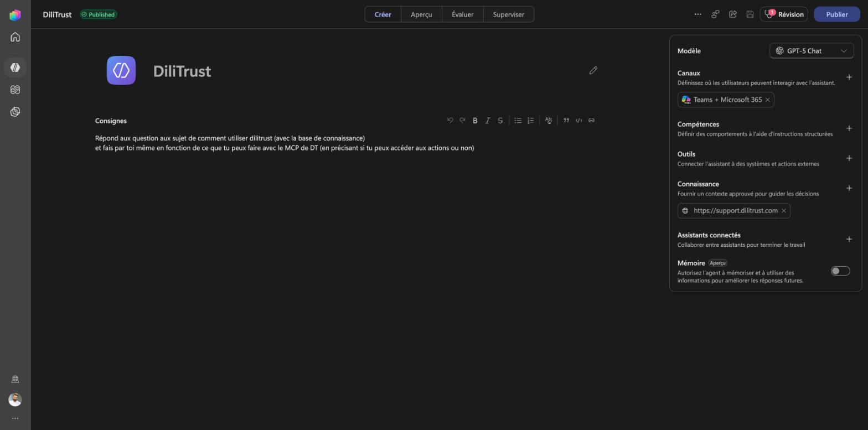868x430 pixels.
Task: Toggle strikethrough formatting in Consignes
Action: (x=500, y=120)
